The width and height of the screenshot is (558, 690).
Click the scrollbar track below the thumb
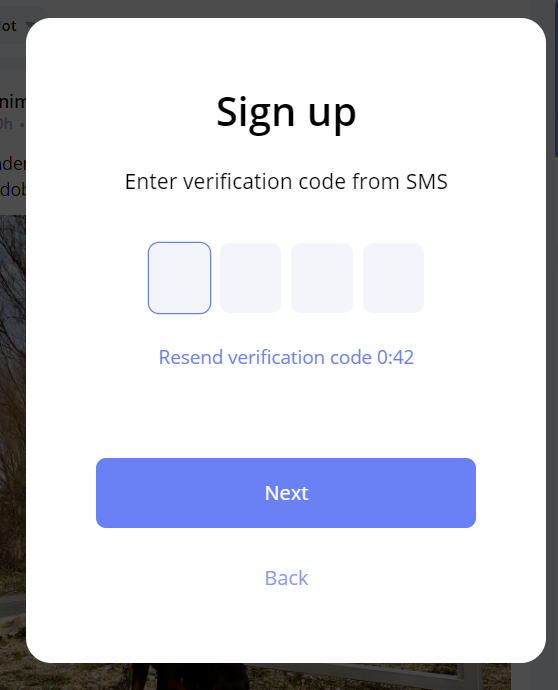[x=556, y=422]
